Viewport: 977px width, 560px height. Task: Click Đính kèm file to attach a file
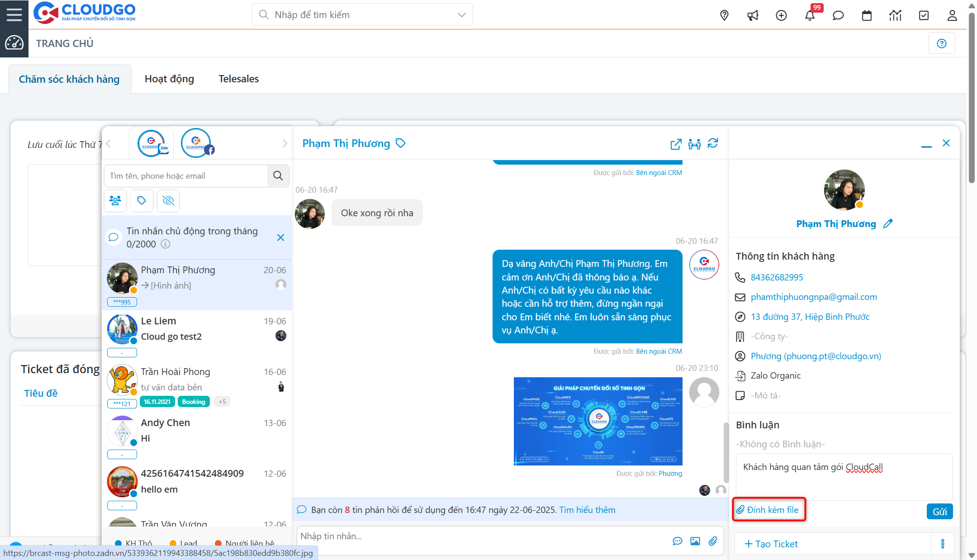click(768, 509)
